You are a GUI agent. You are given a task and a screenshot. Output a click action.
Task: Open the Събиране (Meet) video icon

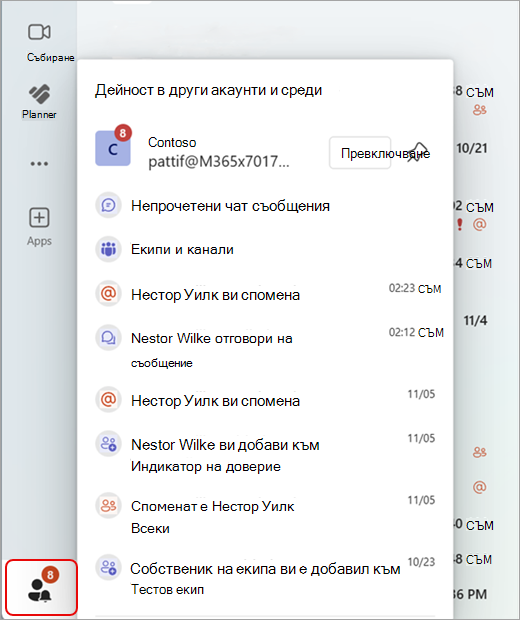click(x=39, y=32)
